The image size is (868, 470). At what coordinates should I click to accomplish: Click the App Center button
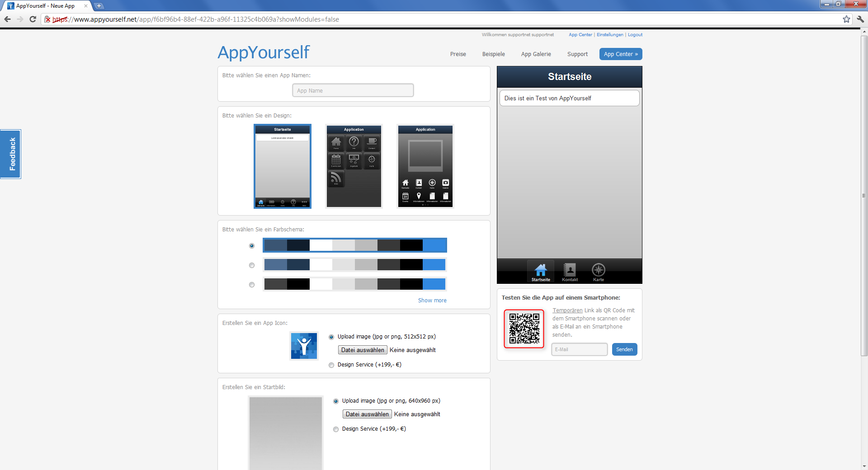[620, 54]
